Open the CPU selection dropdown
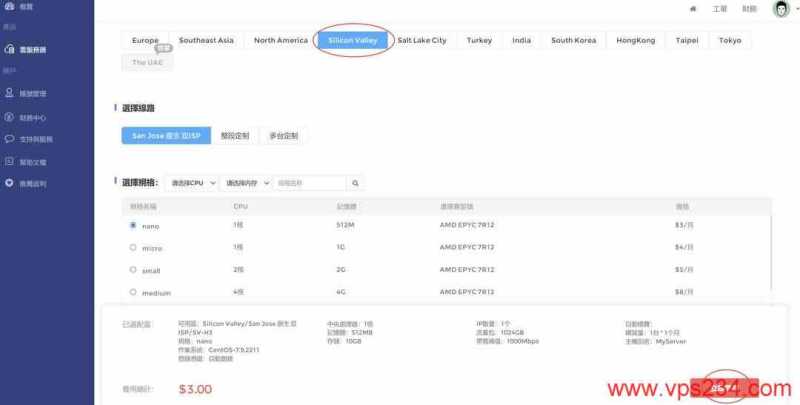 pyautogui.click(x=192, y=183)
